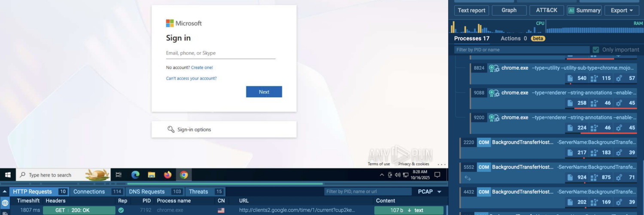Switch to the HTTP Requests tab
Viewport: 644px width, 215px height.
pyautogui.click(x=39, y=192)
